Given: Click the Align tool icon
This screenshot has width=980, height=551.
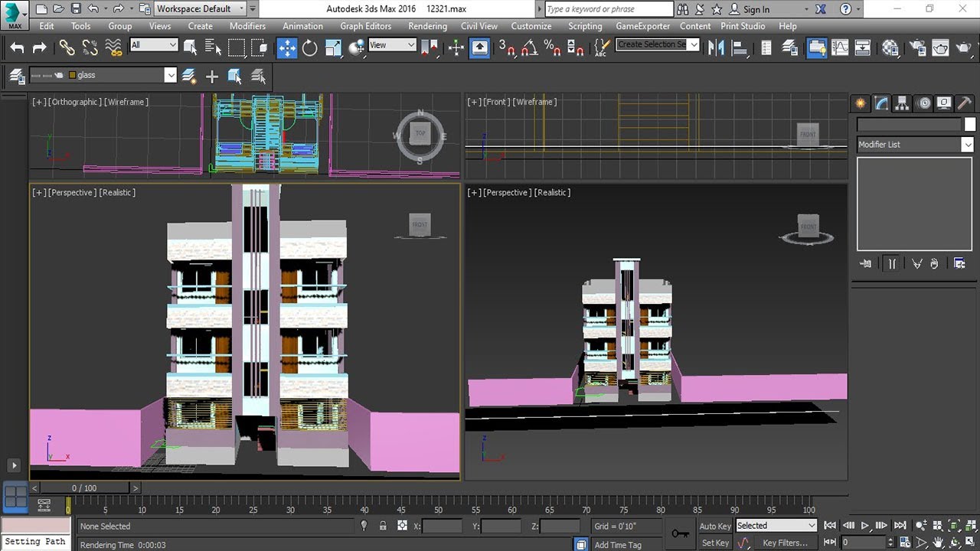Looking at the screenshot, I should (740, 47).
